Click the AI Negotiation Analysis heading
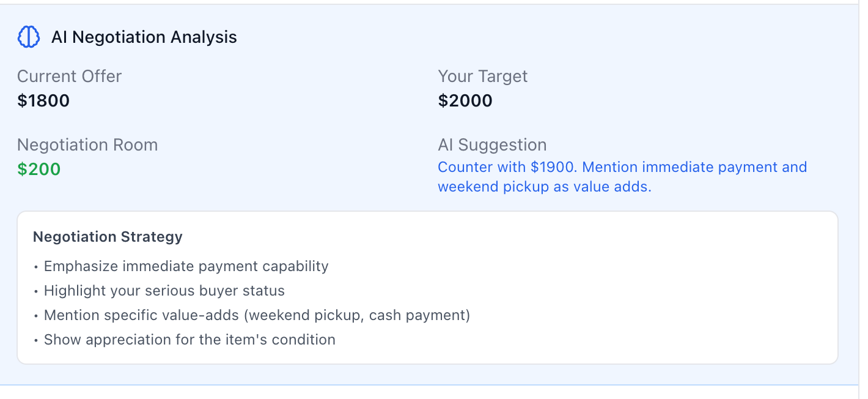 [x=144, y=37]
